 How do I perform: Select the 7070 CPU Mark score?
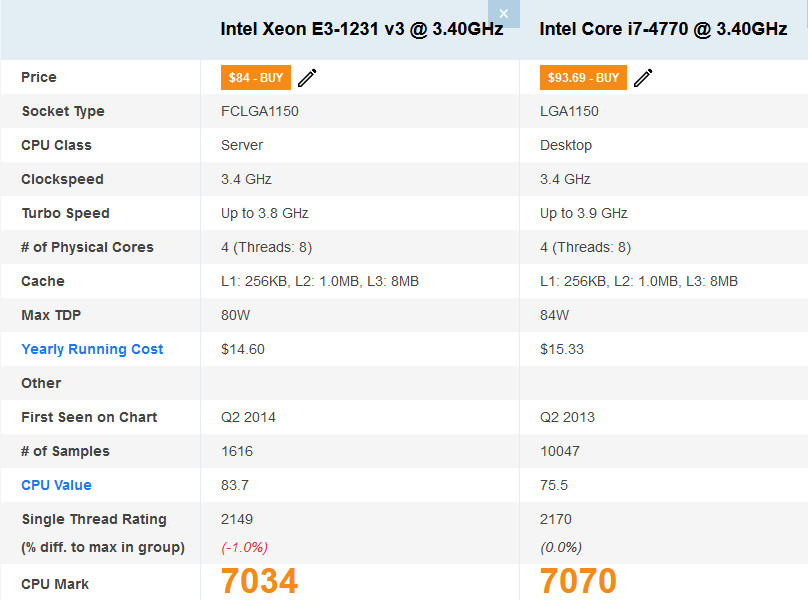click(x=578, y=581)
